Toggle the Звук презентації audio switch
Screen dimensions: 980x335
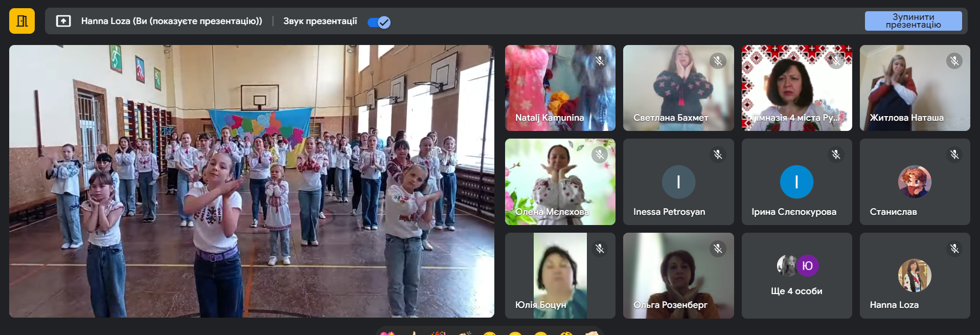379,22
